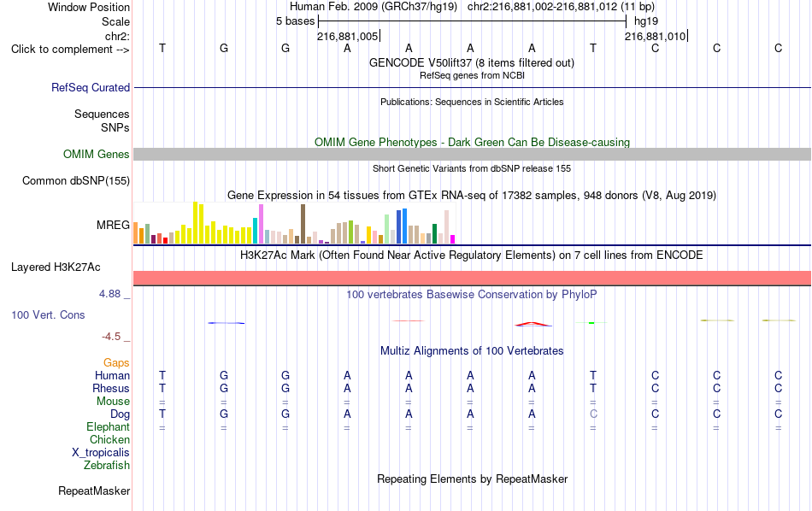Click the tall violet bar in GTEx chart

[261, 224]
